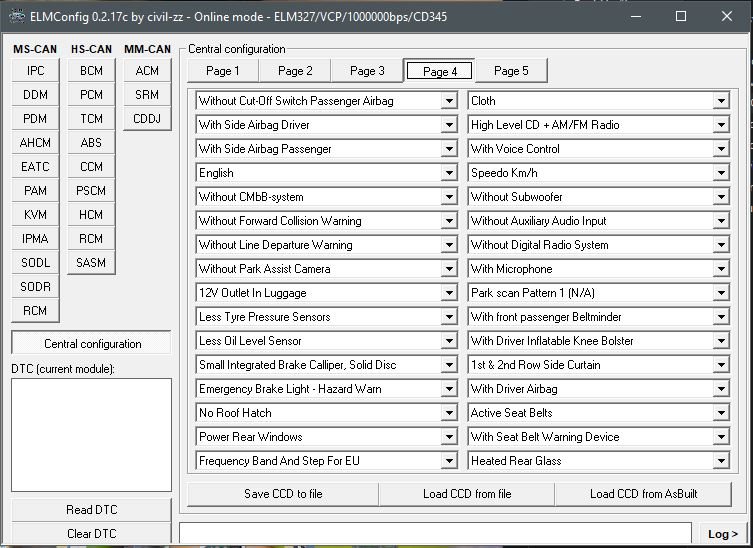The height and width of the screenshot is (548, 753).
Task: Open the IPC module
Action: tap(35, 71)
